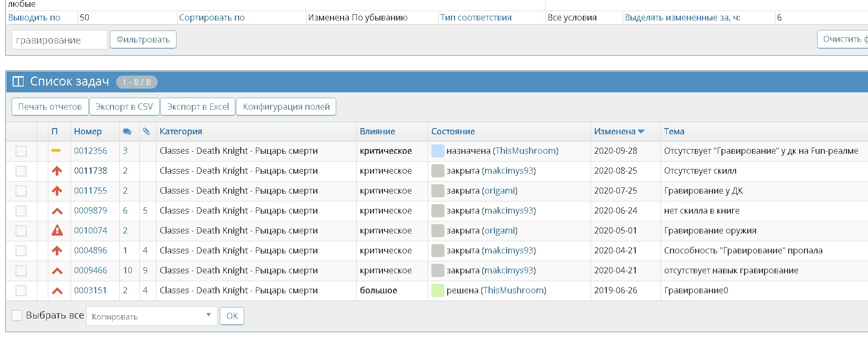Open the Сортировать по filter option
The height and width of the screenshot is (340, 868).
212,17
